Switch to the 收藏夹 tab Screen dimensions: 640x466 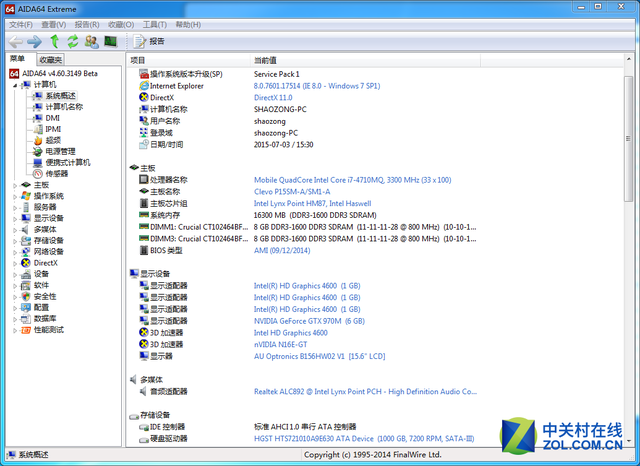tap(50, 60)
